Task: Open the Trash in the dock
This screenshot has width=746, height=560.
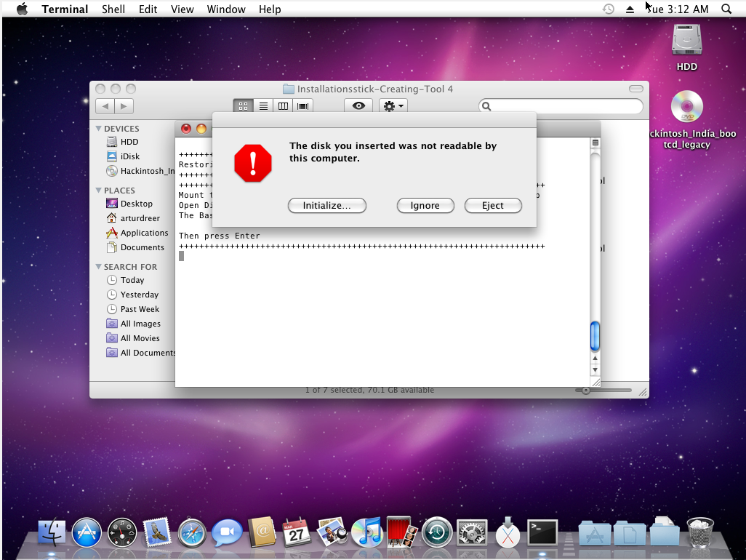Action: coord(700,533)
